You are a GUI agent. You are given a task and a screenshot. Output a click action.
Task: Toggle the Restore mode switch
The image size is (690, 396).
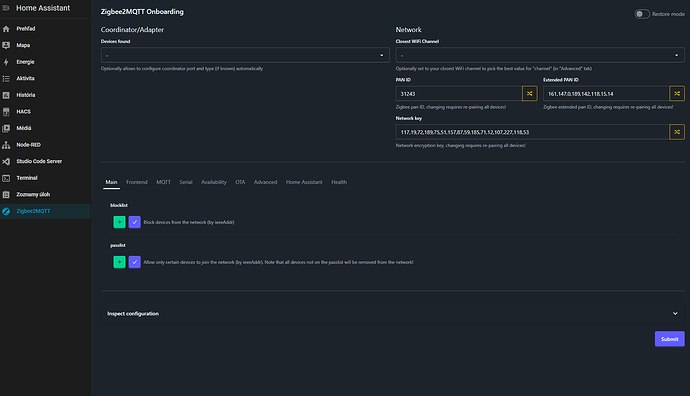click(642, 14)
